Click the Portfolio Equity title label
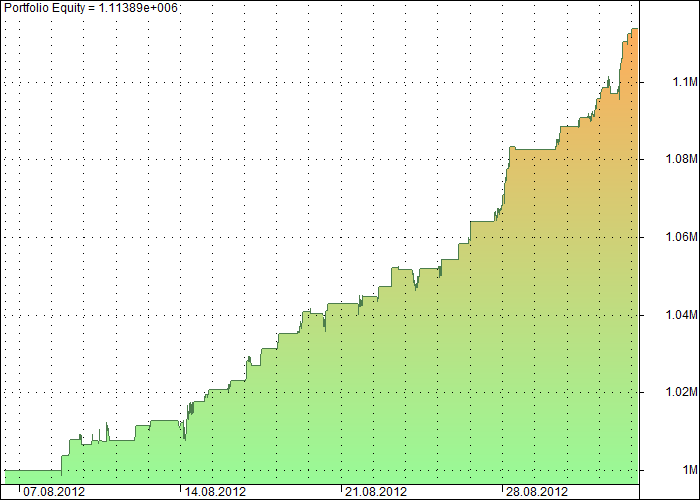 point(91,8)
